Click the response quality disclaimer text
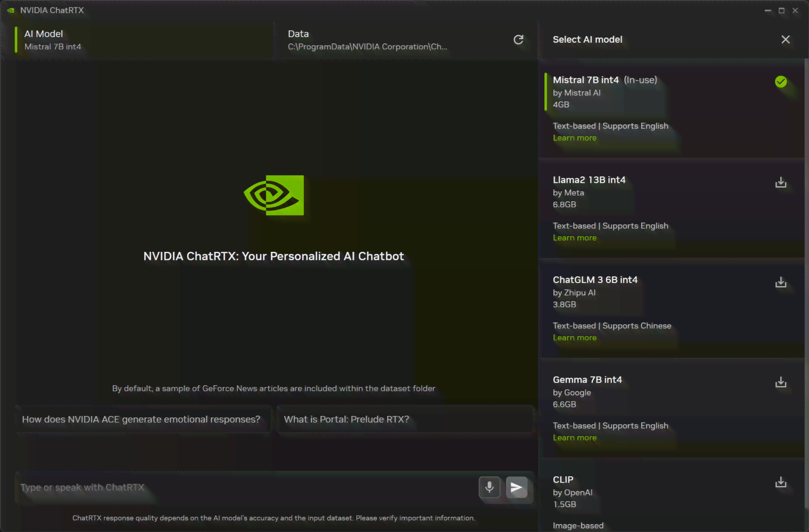Viewport: 809px width, 532px height. coord(273,518)
